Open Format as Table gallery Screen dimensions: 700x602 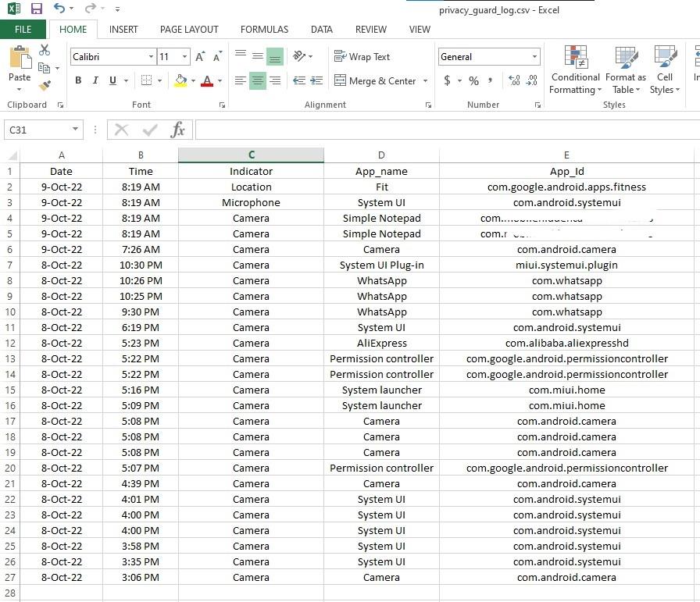(x=626, y=70)
